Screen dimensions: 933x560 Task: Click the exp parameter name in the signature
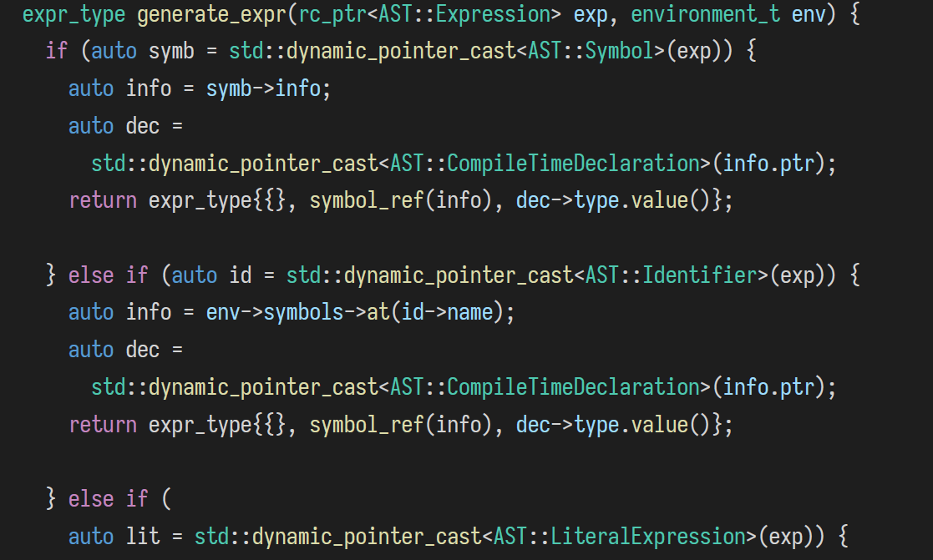(591, 14)
